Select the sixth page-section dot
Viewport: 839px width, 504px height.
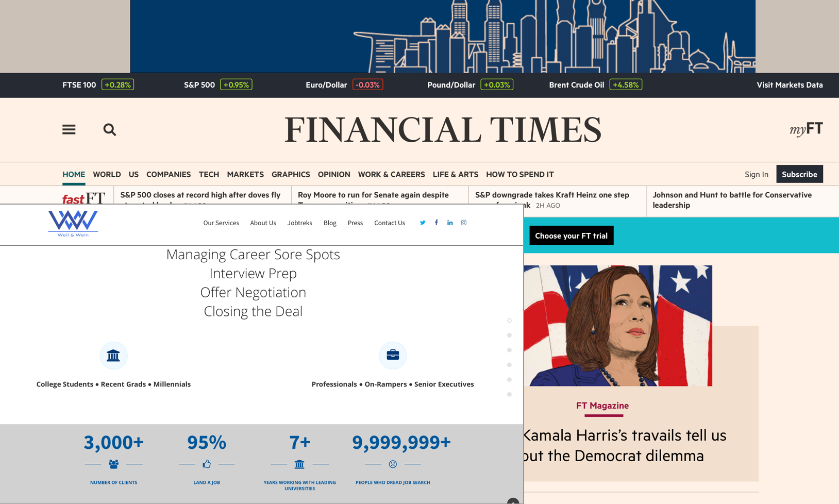[x=509, y=395]
